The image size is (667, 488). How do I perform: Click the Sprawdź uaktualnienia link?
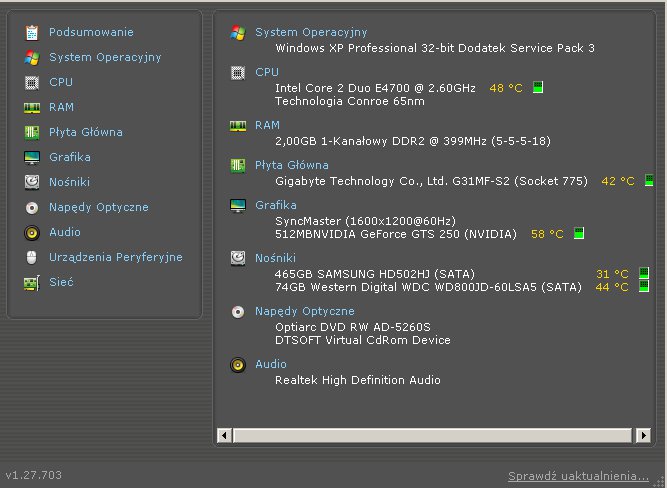coord(578,476)
